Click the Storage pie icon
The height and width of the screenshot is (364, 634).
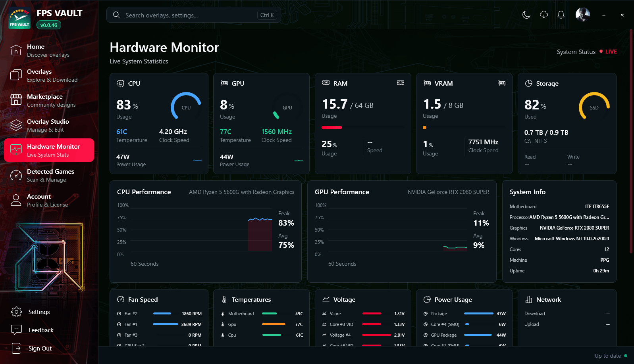click(529, 83)
